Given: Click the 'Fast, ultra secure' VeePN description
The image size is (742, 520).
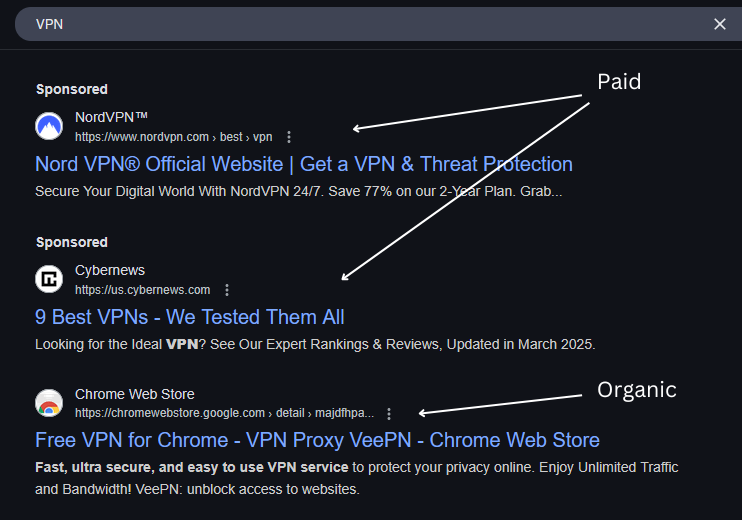Looking at the screenshot, I should [x=357, y=478].
